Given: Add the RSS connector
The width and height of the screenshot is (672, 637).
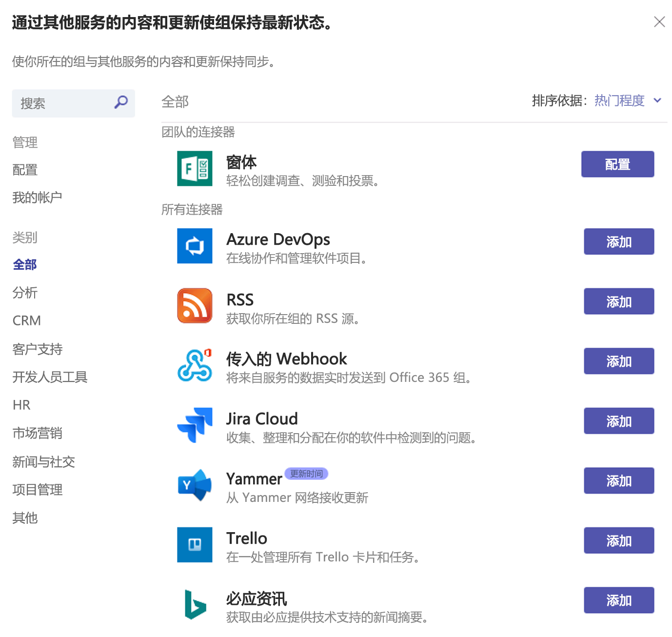Looking at the screenshot, I should [x=619, y=301].
